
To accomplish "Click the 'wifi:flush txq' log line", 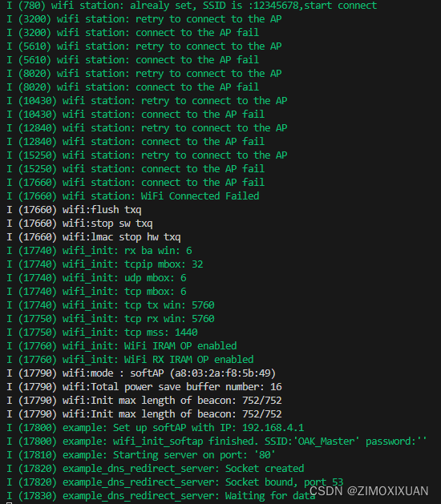I will (74, 210).
